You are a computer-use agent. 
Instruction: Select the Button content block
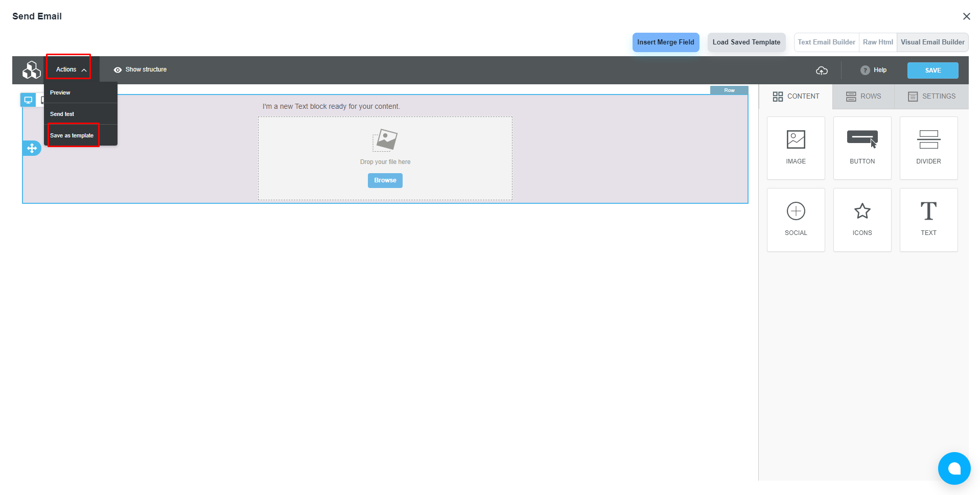[862, 148]
